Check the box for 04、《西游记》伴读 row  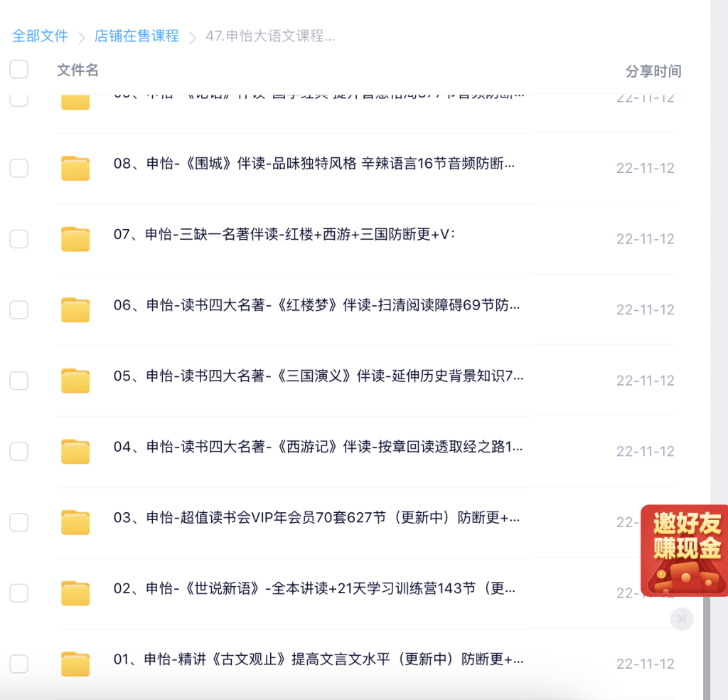19,452
